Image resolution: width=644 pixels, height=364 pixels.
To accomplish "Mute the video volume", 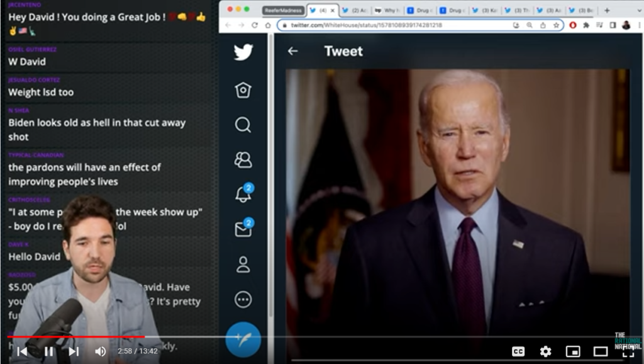I will (100, 351).
